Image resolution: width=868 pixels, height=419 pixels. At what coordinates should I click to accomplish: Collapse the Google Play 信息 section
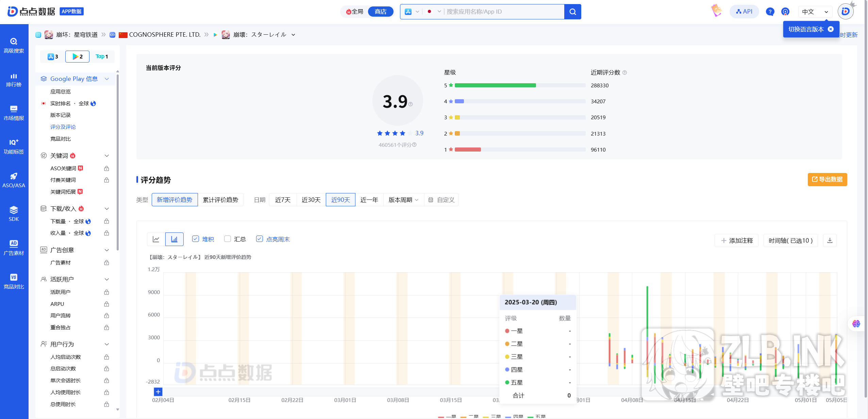[x=107, y=79]
